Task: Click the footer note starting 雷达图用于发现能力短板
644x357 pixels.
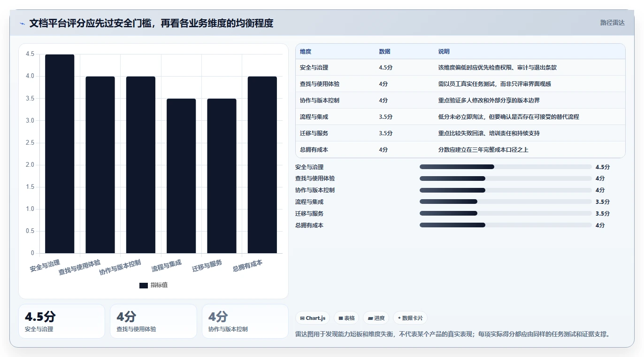Action: pos(452,334)
